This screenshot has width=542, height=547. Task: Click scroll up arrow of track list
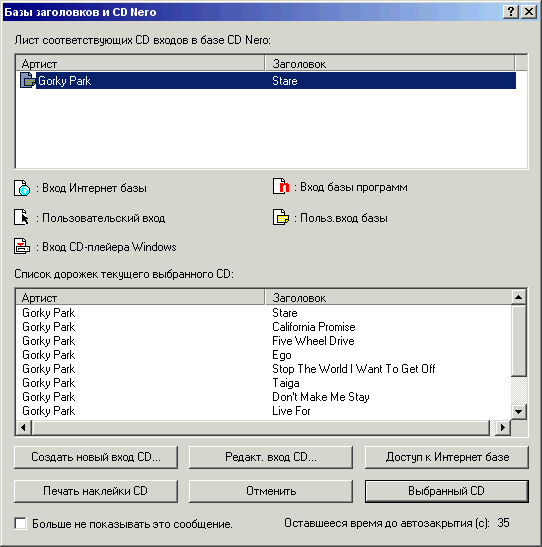[518, 297]
